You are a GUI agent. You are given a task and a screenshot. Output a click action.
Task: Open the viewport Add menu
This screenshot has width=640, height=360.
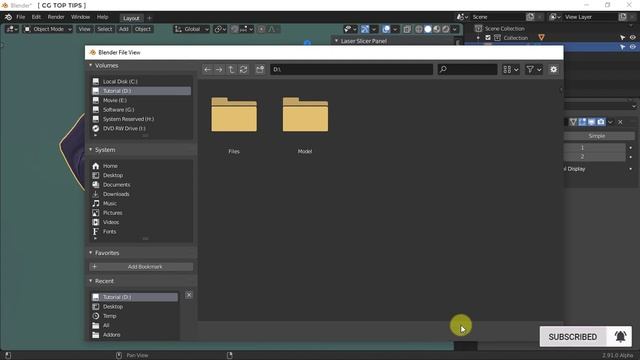[x=124, y=29]
